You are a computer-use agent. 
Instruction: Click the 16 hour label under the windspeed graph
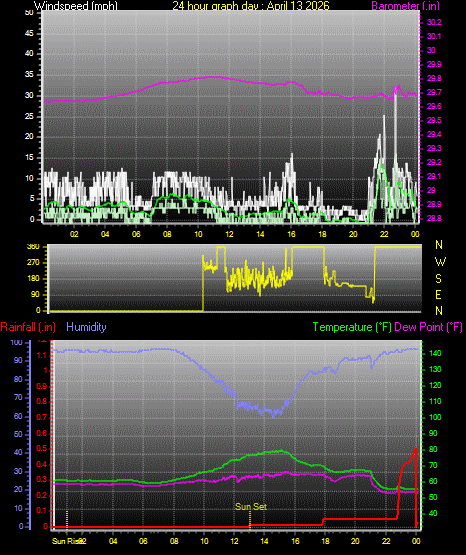coord(291,234)
